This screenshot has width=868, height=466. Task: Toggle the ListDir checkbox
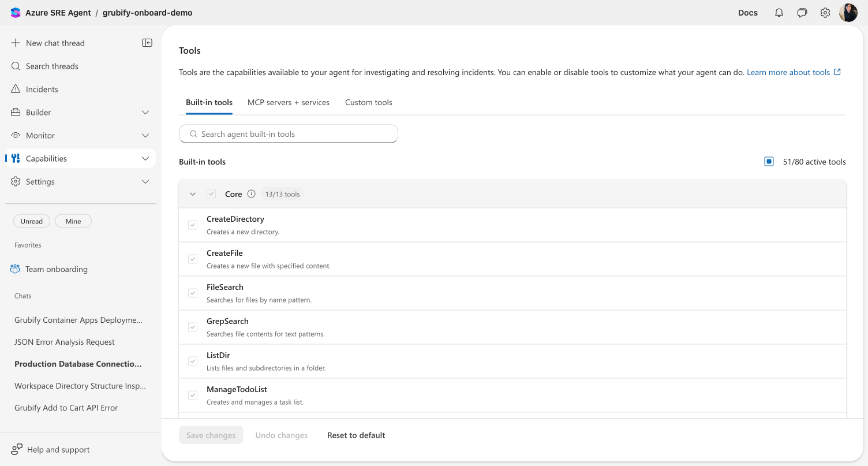coord(193,361)
